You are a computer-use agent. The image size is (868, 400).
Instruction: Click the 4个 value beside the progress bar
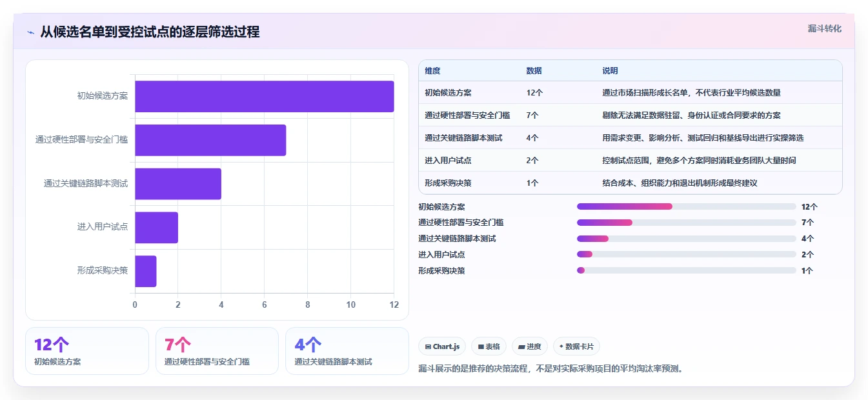click(807, 239)
